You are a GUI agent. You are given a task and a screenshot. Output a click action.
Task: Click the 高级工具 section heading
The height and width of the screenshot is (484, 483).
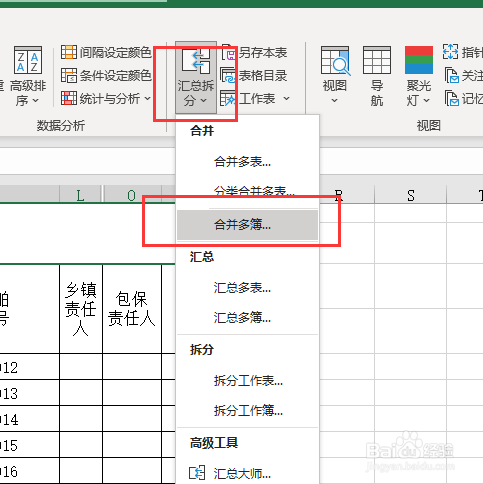214,443
